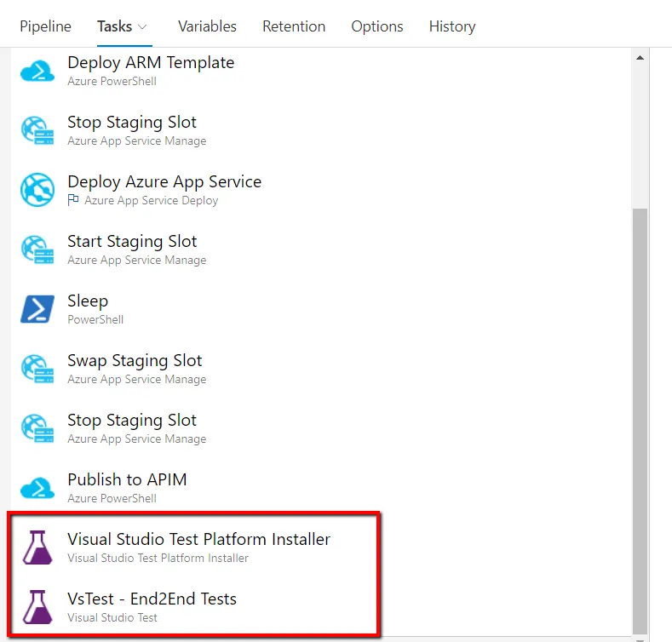Click the task list vertical scrollbar thumb
The height and width of the screenshot is (642, 672).
pyautogui.click(x=640, y=420)
